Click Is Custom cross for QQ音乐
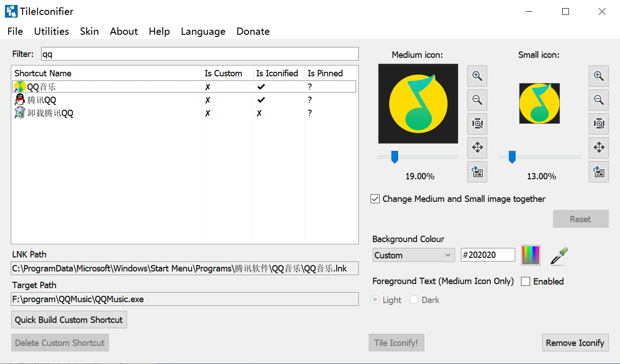The image size is (620, 364). 207,87
